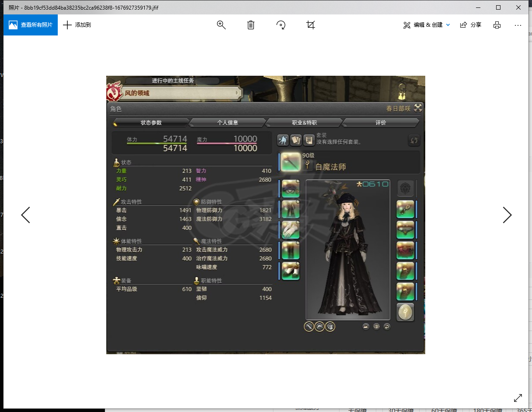Screen dimensions: 532x412
Task: Click the character model preview
Action: pos(347,250)
